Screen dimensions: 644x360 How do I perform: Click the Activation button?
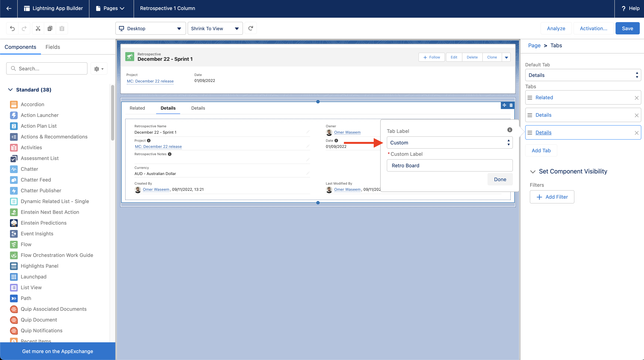pyautogui.click(x=593, y=28)
